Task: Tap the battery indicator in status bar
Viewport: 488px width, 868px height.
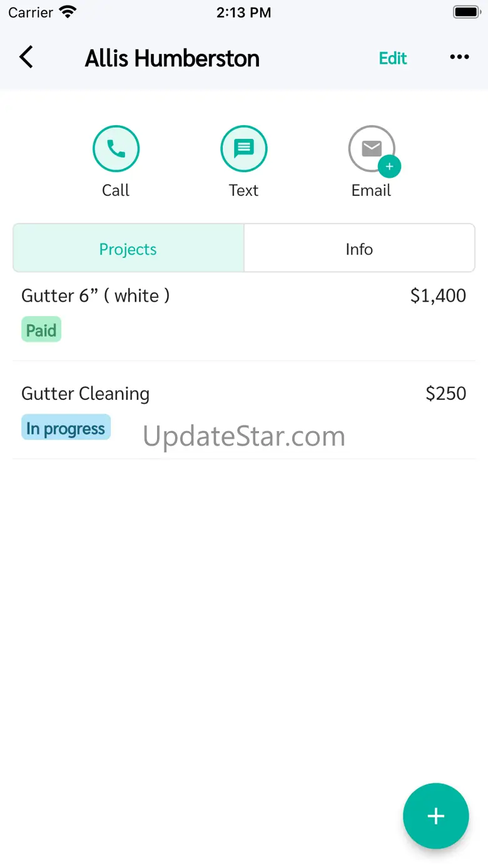Action: (465, 13)
